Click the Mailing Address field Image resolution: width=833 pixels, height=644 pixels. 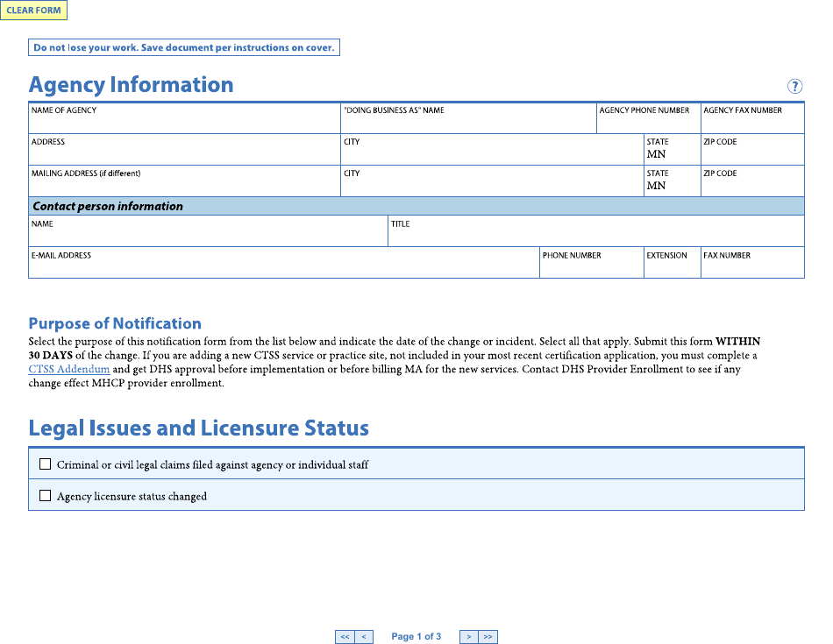click(184, 186)
